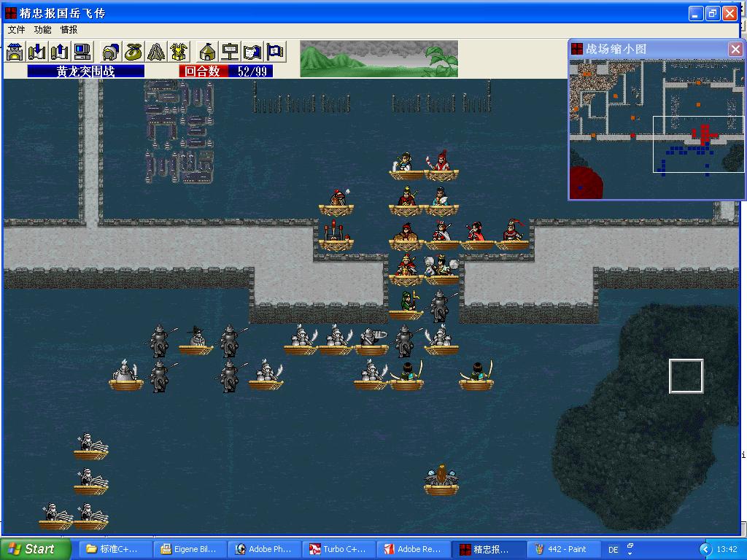This screenshot has width=747, height=560.
Task: Select the black-hat figure between two dark cavalry
Action: [196, 340]
